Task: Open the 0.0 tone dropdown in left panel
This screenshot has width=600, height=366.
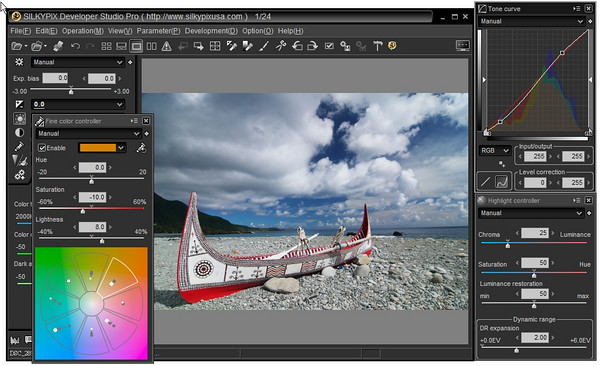Action: click(x=78, y=104)
